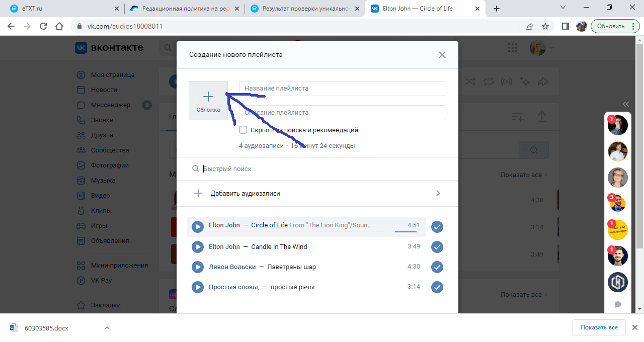Open Объявления in sidebar
The height and width of the screenshot is (342, 644).
click(x=110, y=241)
